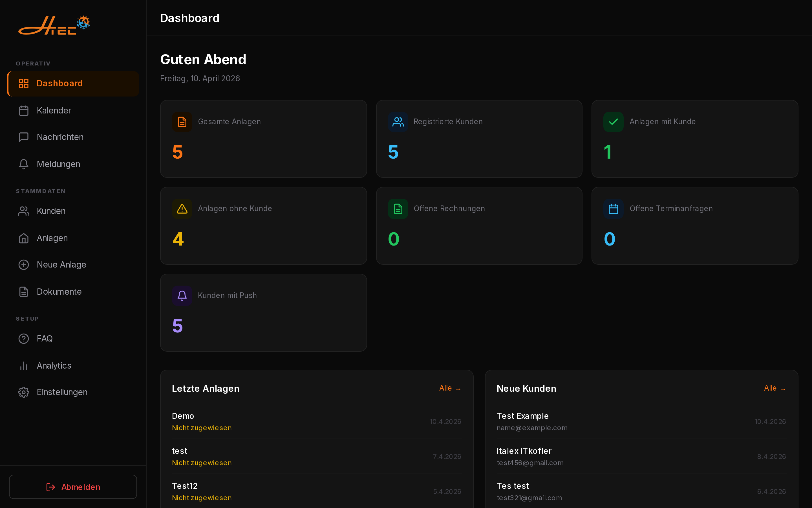Go to Analytics
This screenshot has width=812, height=508.
[x=73, y=365]
